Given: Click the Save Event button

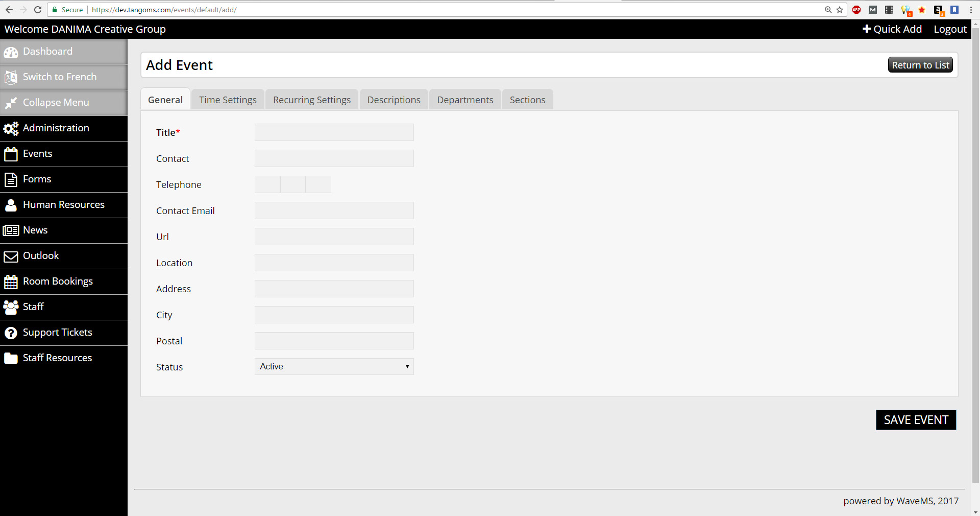Looking at the screenshot, I should (x=916, y=420).
